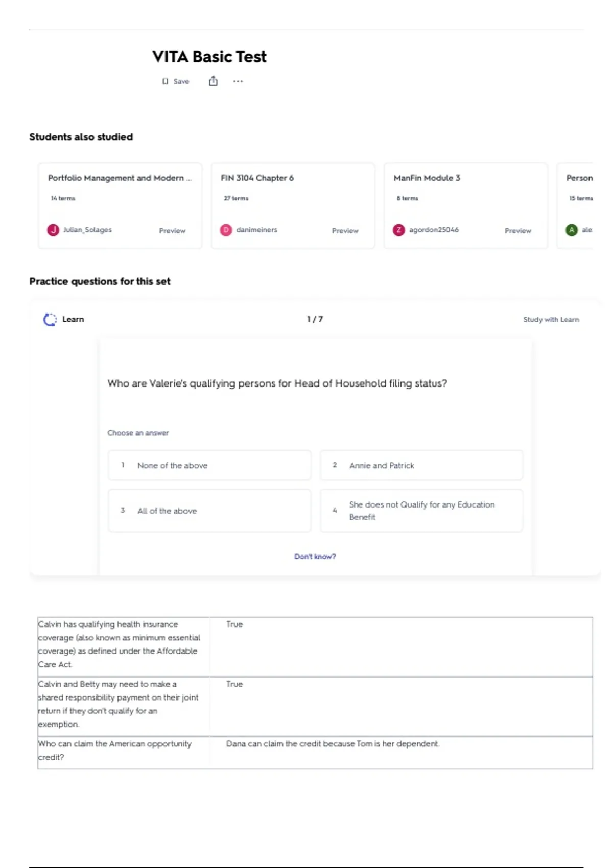Click the Learn circular icon
The width and height of the screenshot is (613, 868).
pyautogui.click(x=50, y=320)
